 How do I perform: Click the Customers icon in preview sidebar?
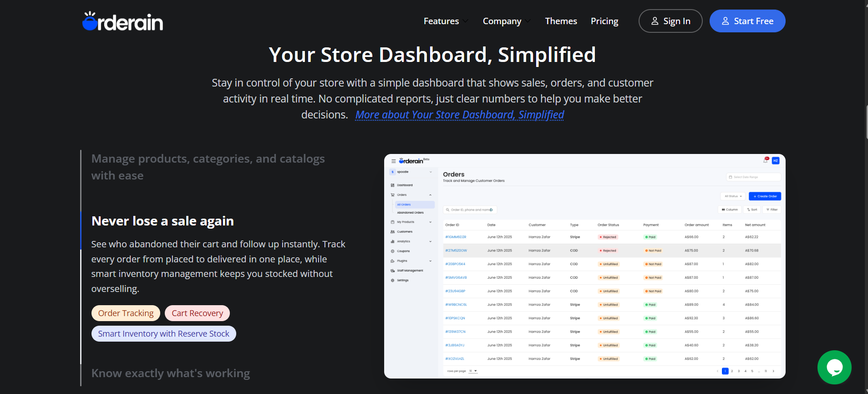[392, 232]
